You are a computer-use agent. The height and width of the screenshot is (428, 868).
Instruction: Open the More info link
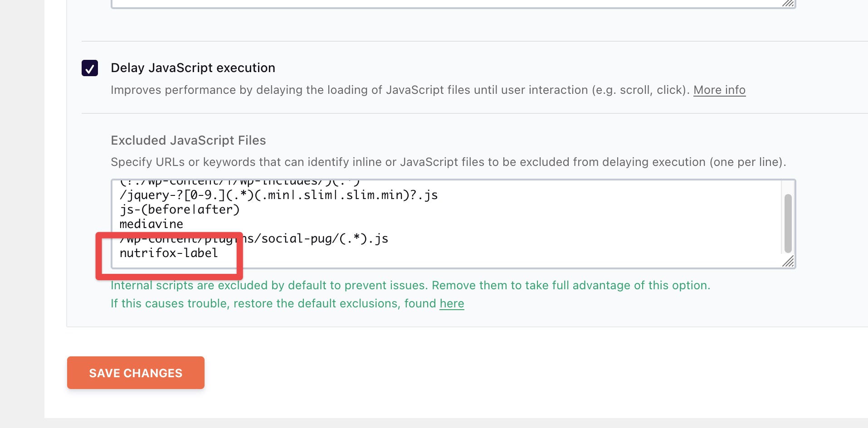[719, 90]
